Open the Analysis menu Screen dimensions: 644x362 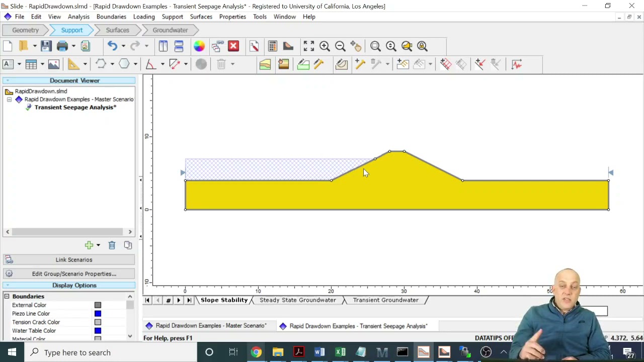pyautogui.click(x=78, y=17)
